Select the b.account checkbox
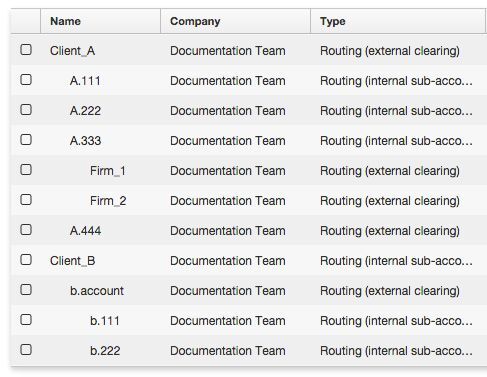487x377 pixels. (x=26, y=290)
